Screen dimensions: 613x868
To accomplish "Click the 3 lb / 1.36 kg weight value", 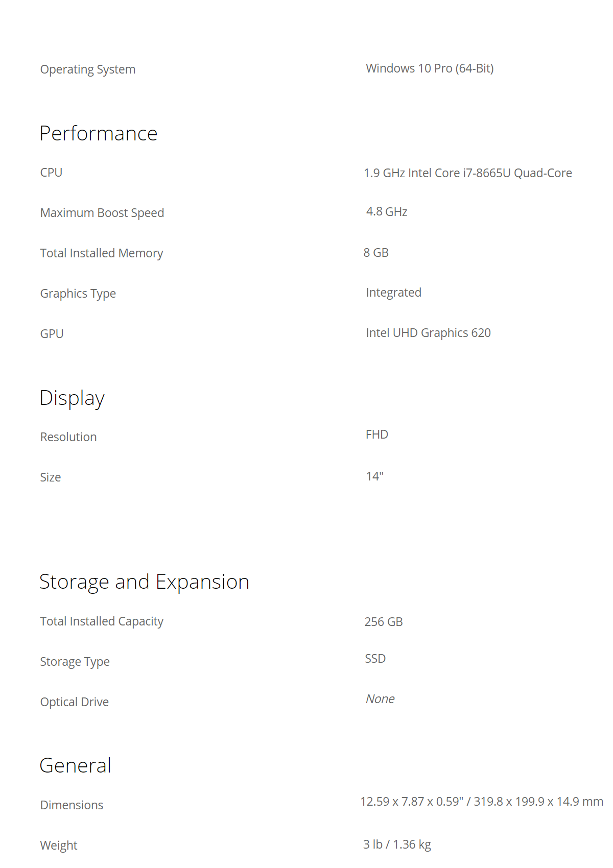I will (397, 845).
